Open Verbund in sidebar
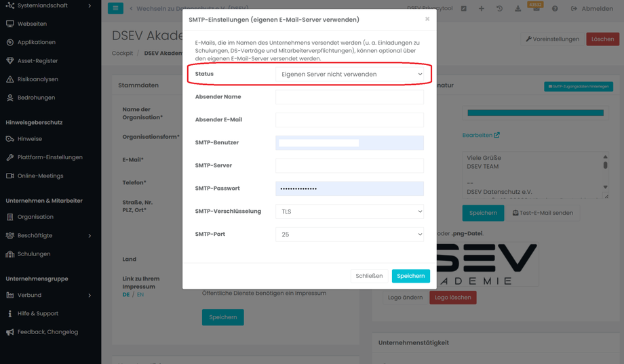The width and height of the screenshot is (624, 364). coord(29,295)
